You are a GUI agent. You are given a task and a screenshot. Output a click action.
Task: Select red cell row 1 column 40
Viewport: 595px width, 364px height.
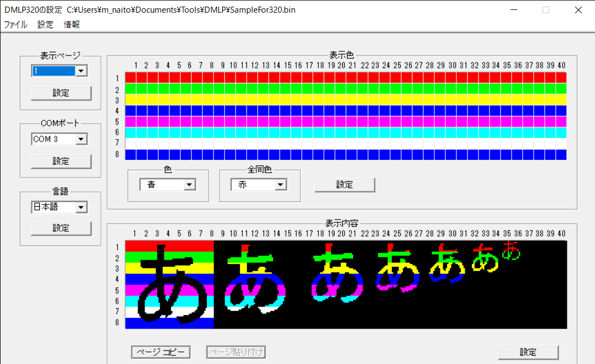coord(561,77)
